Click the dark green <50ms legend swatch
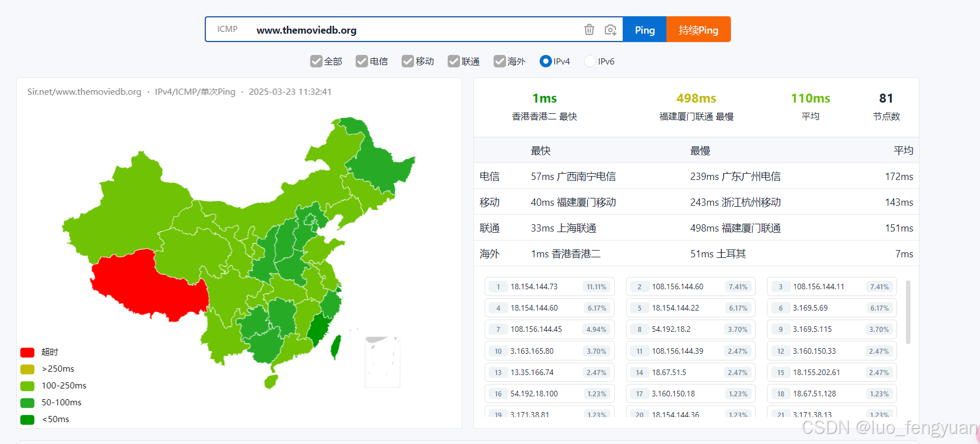The height and width of the screenshot is (444, 980). tap(27, 420)
